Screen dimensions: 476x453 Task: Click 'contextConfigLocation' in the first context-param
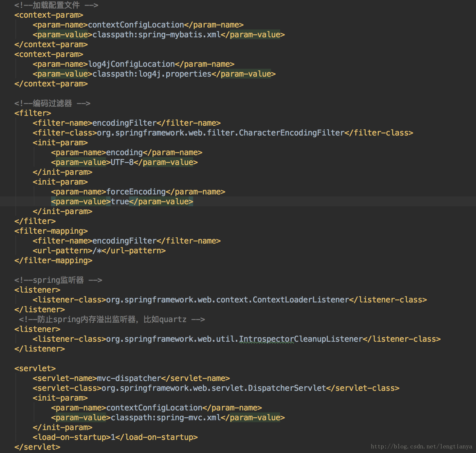136,25
